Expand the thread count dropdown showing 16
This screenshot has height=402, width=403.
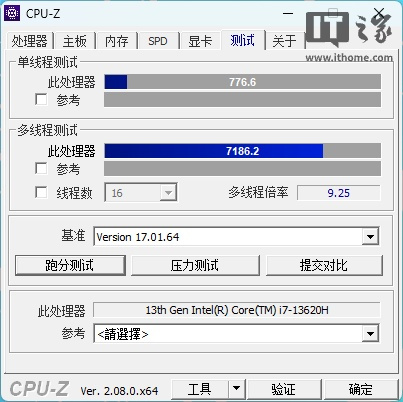pos(168,192)
